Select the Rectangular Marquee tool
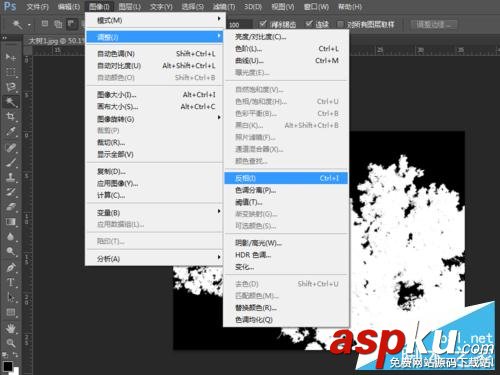The width and height of the screenshot is (500, 375). 11,72
